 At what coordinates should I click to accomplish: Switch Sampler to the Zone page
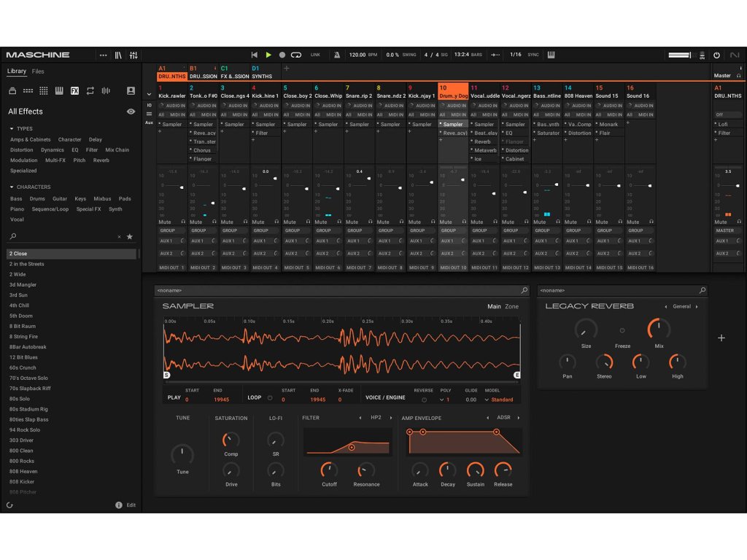tap(511, 307)
